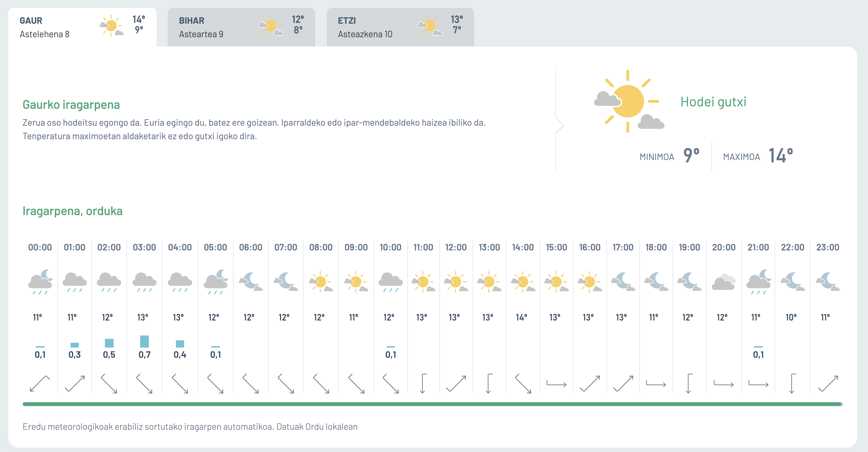The height and width of the screenshot is (452, 868).
Task: Click the 03:00 rain cloud icon
Action: [145, 282]
